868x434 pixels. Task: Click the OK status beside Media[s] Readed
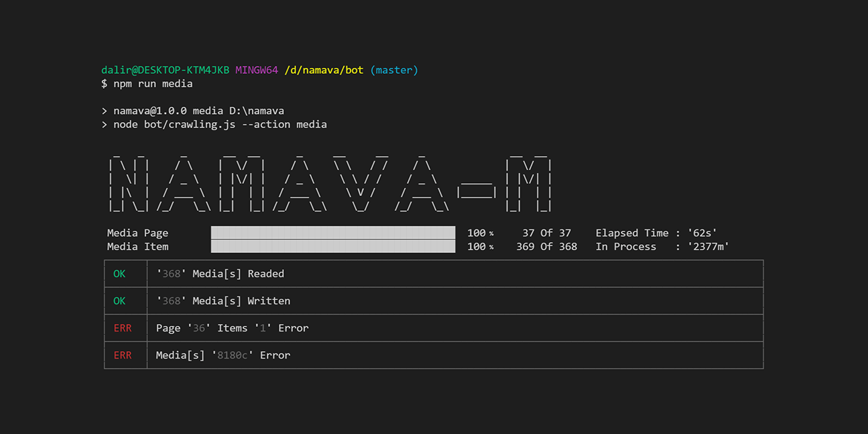[119, 273]
